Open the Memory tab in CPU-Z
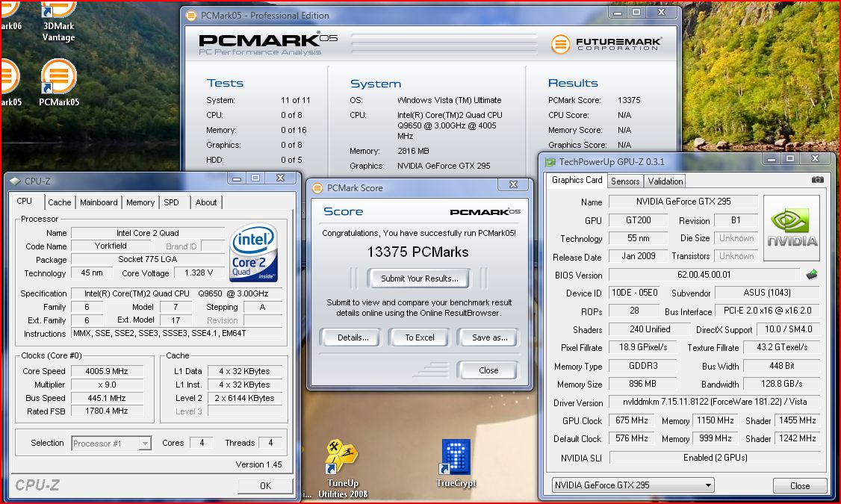This screenshot has width=841, height=504. pos(140,202)
